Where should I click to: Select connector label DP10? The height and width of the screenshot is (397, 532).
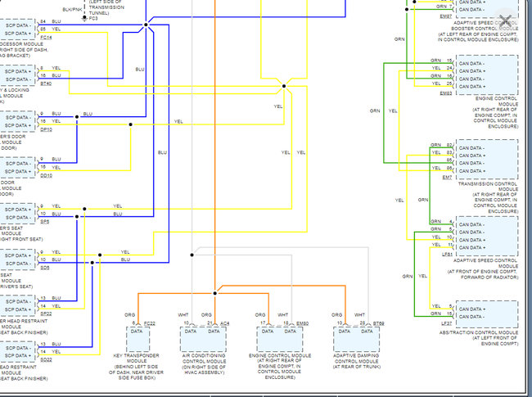(46, 129)
